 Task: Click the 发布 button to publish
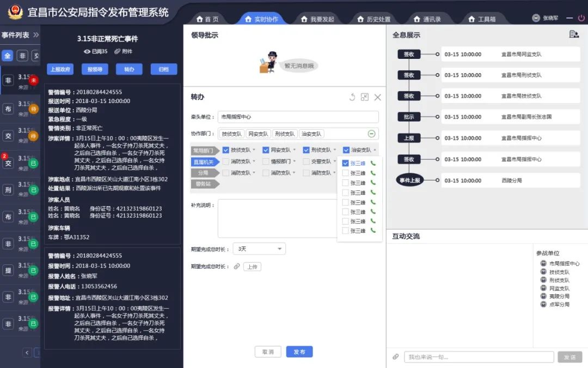(x=299, y=352)
